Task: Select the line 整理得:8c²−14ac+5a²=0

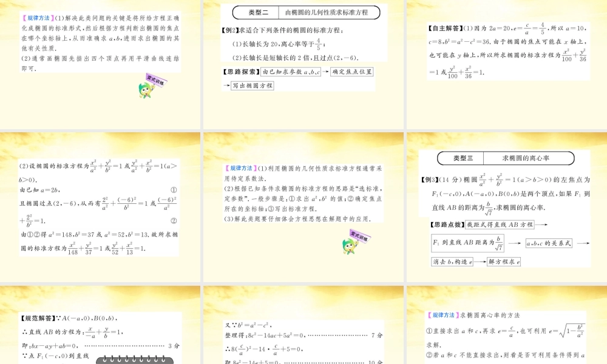Action: coord(303,335)
